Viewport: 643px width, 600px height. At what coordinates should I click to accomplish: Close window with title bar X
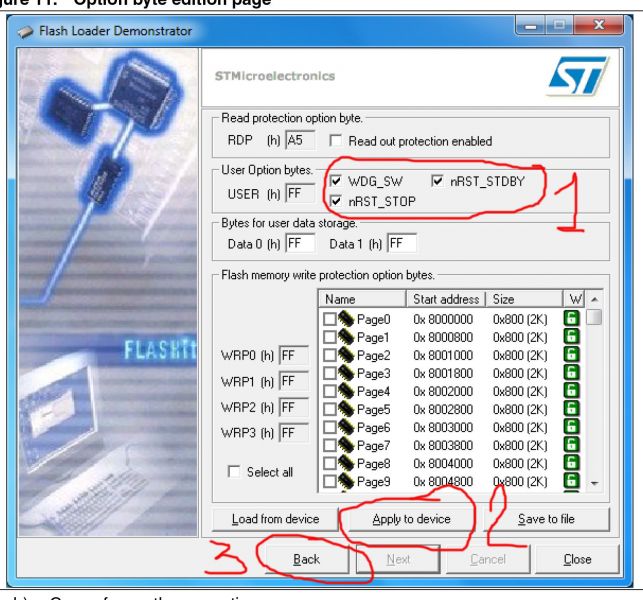tap(599, 25)
